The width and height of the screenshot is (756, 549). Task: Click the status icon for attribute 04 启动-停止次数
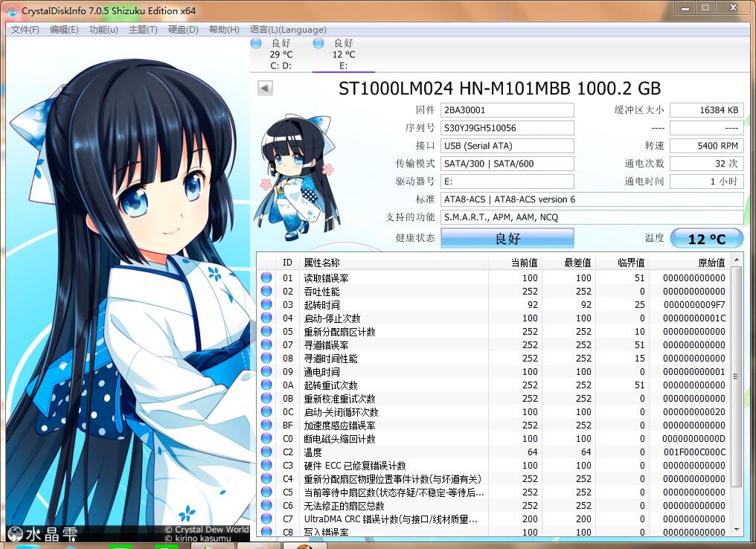point(266,318)
